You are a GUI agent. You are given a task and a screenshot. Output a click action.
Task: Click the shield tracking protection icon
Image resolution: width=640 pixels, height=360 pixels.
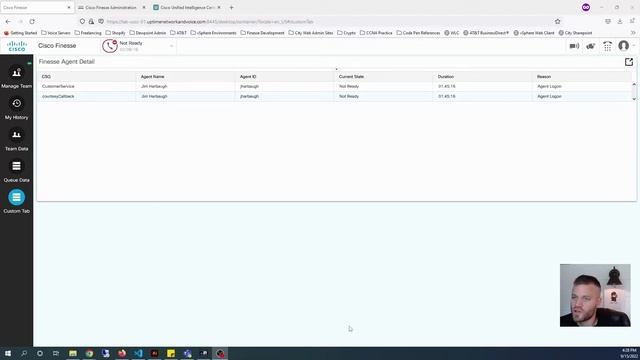tap(82, 21)
